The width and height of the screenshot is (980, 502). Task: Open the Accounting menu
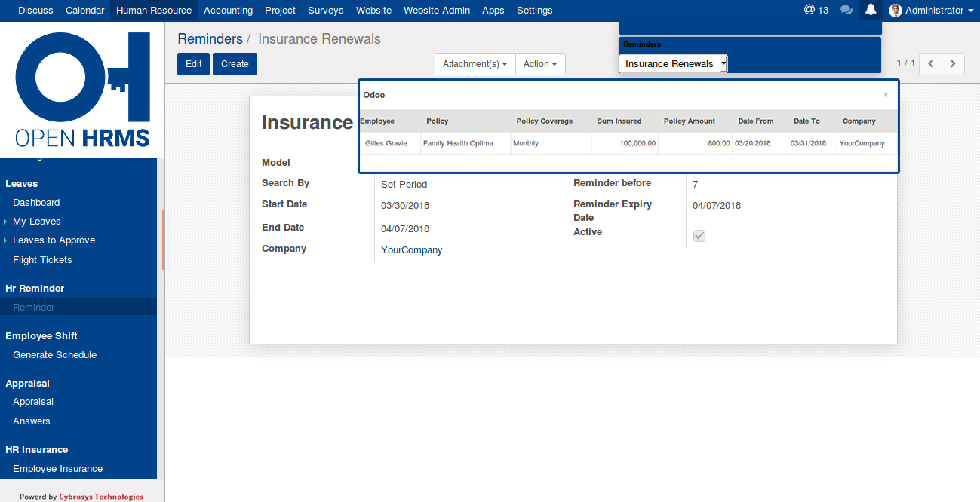pyautogui.click(x=228, y=10)
